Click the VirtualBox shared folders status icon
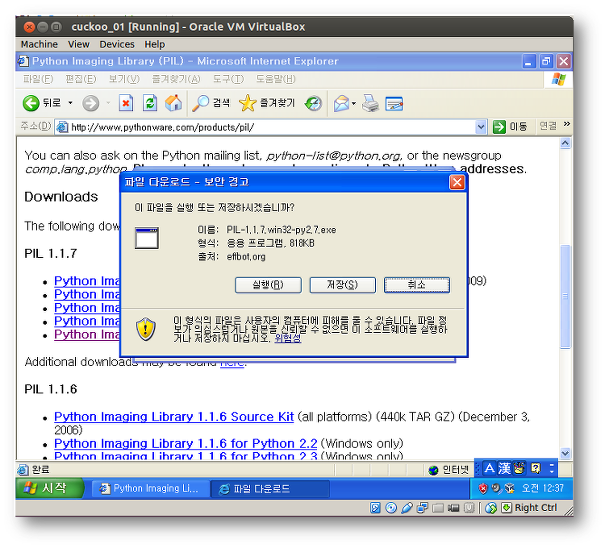 pos(438,508)
